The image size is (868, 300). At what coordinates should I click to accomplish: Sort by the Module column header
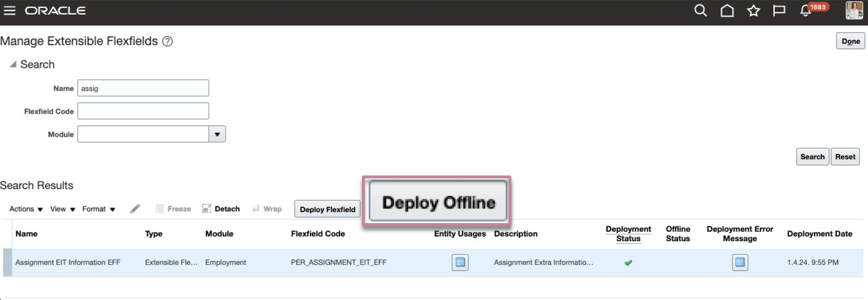pos(219,233)
